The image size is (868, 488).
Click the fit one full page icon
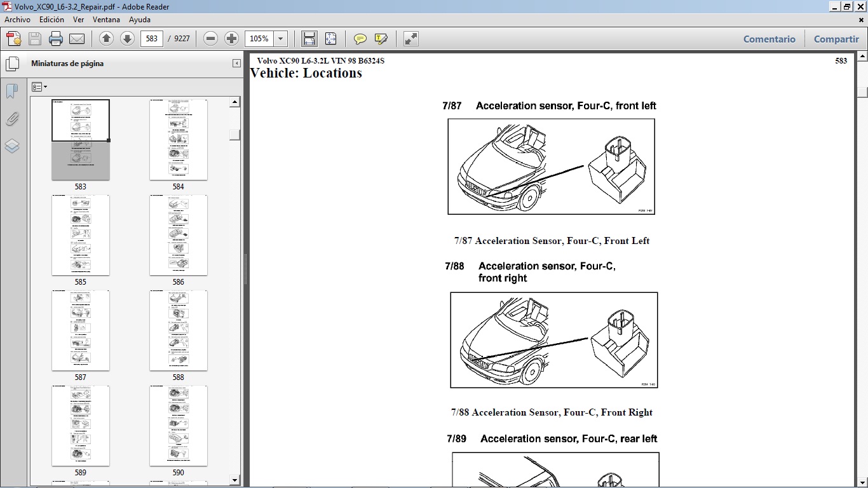click(330, 39)
